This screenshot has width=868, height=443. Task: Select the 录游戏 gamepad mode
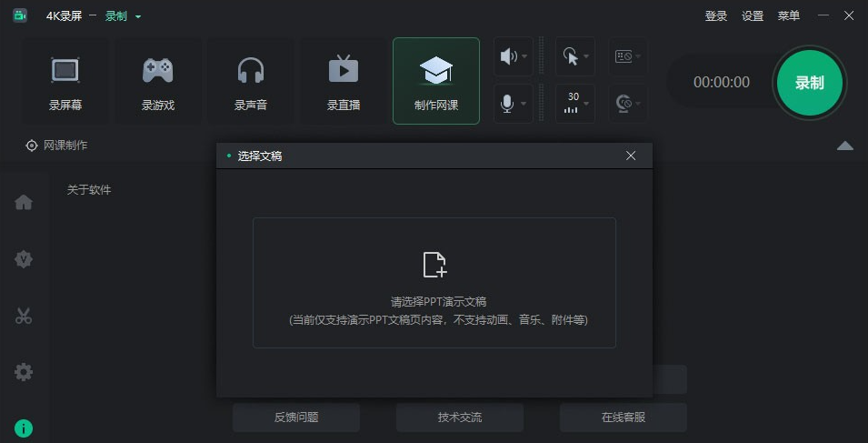(158, 81)
